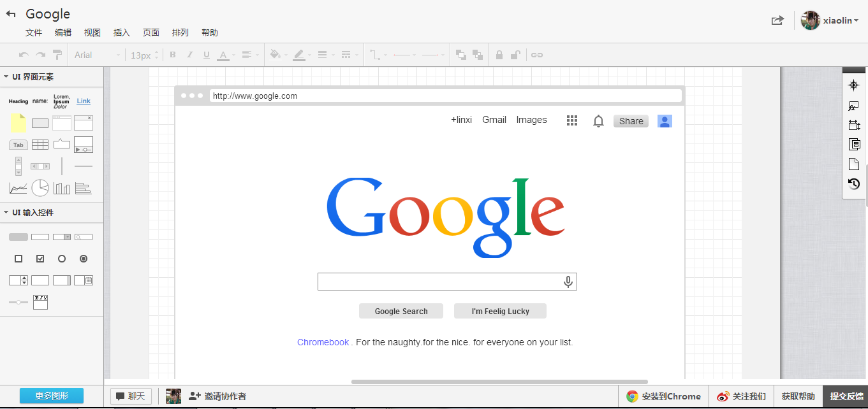Toggle bold text formatting
The image size is (868, 409).
coord(172,55)
